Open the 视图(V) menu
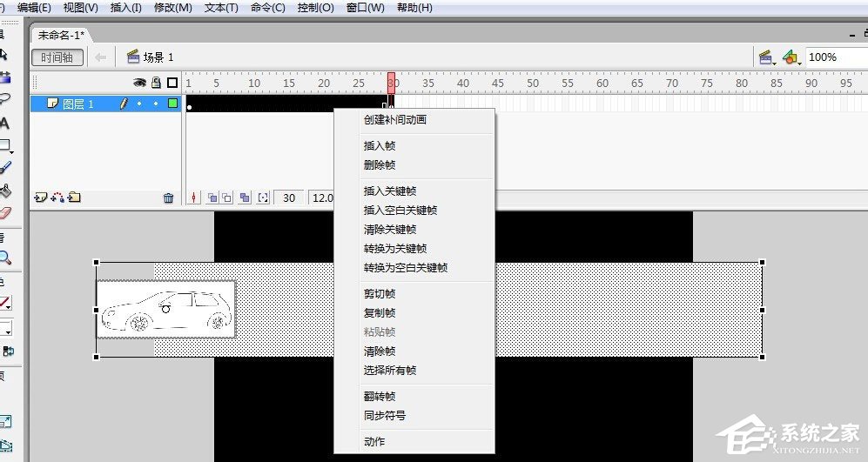This screenshot has height=462, width=868. coord(81,8)
